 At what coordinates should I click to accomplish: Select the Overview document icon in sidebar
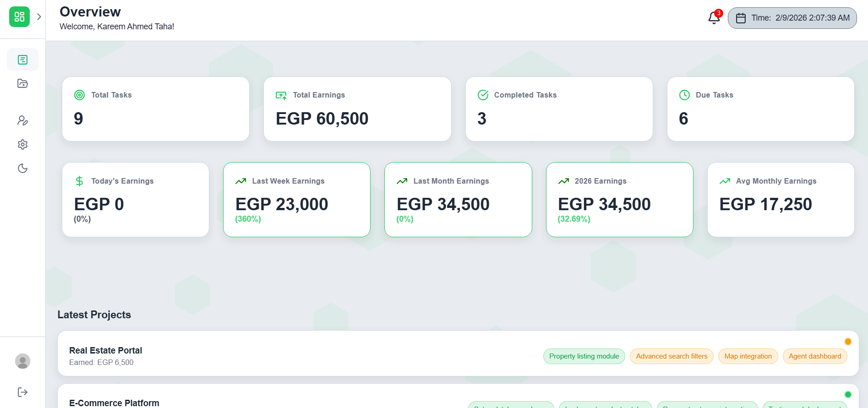(x=22, y=59)
